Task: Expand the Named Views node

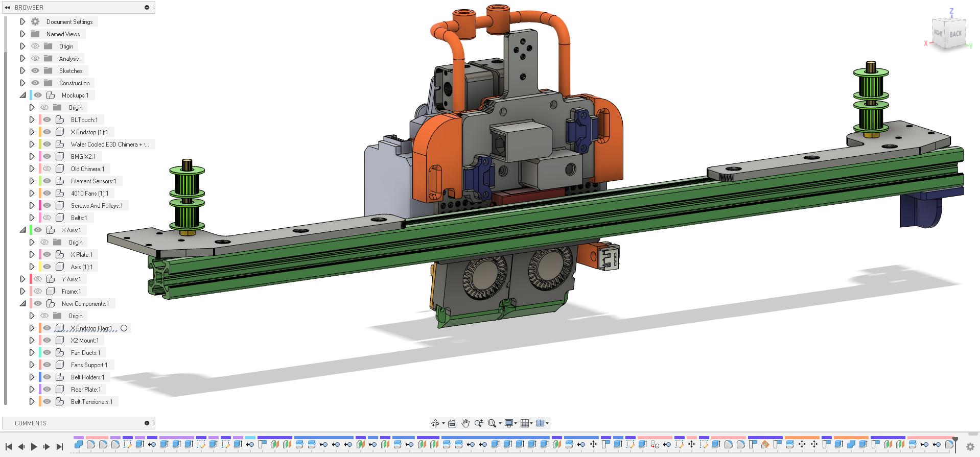Action: pos(22,34)
